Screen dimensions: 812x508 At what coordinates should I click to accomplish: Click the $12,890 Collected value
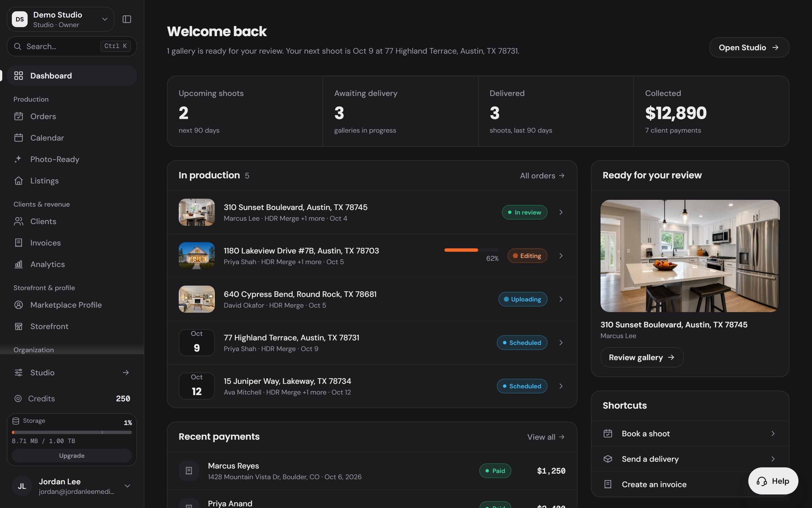[676, 113]
